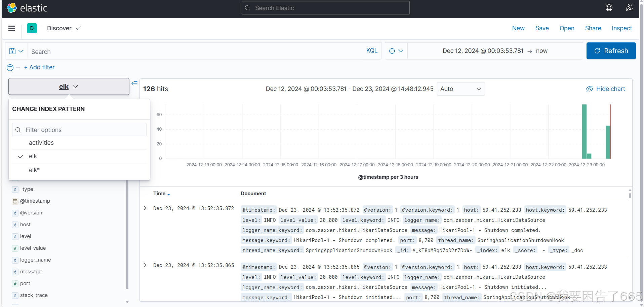This screenshot has width=644, height=307.
Task: Click the New link to start fresh search
Action: (x=518, y=28)
